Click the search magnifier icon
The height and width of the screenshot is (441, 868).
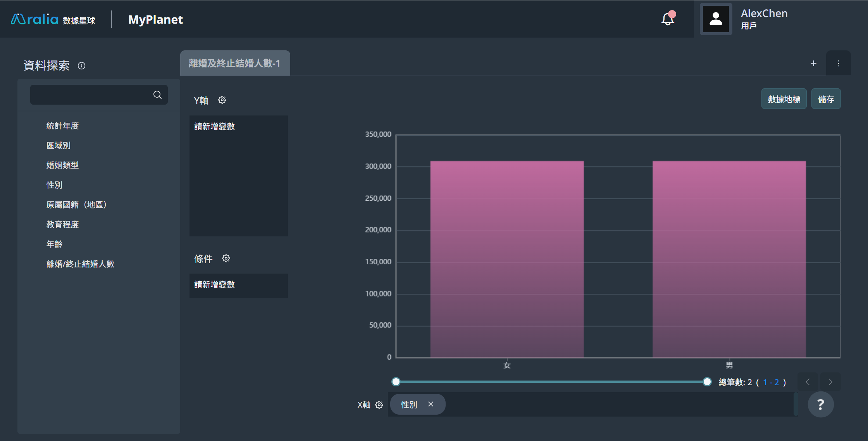(157, 95)
